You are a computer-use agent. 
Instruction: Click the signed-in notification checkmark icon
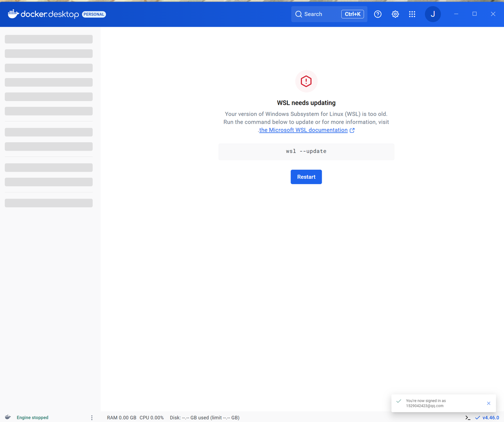point(399,401)
